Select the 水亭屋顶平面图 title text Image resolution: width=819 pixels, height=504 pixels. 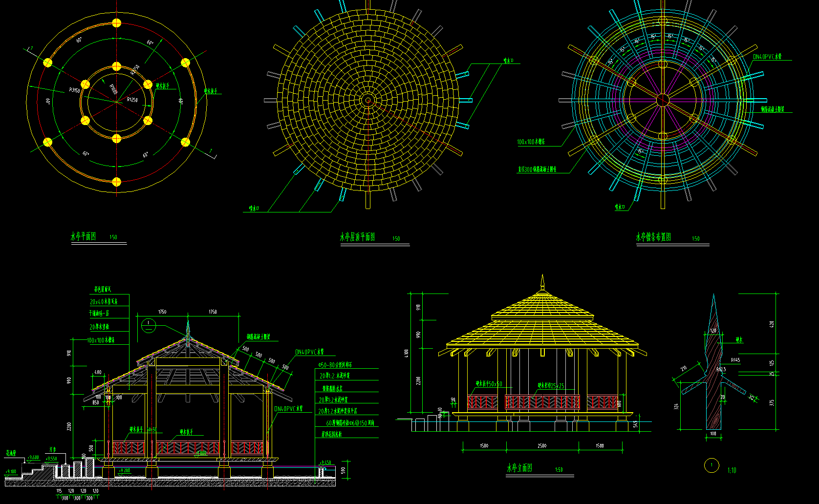(x=357, y=237)
